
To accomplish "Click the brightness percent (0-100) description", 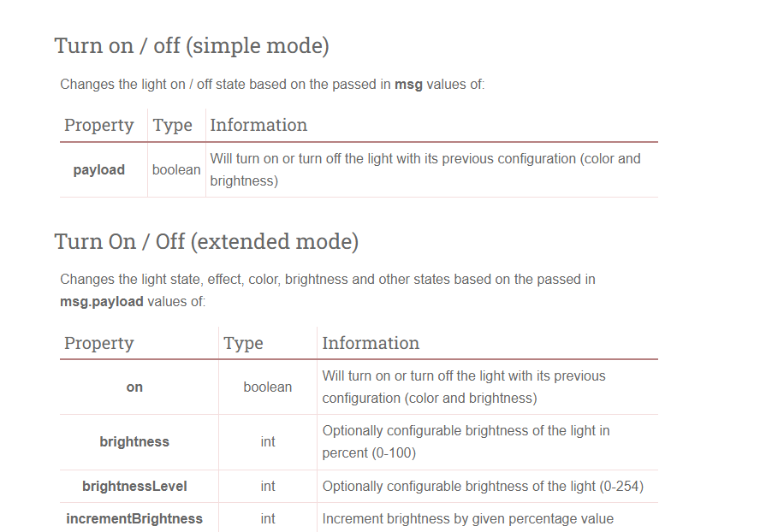I will [466, 441].
